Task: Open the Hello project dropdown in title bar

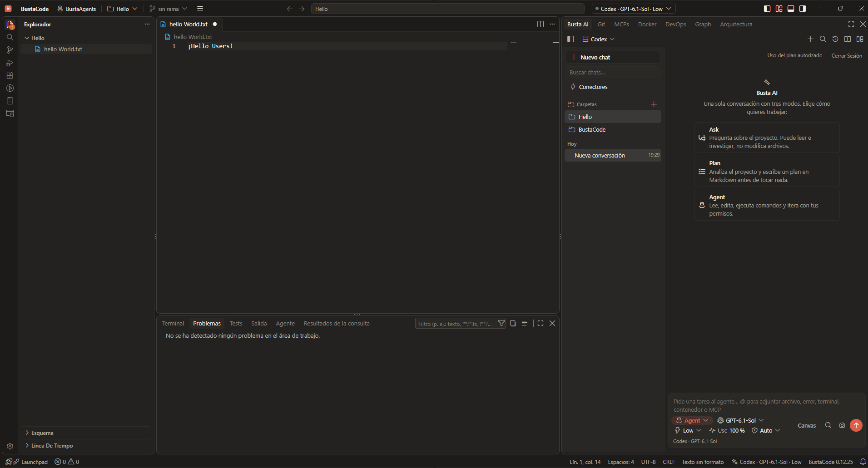Action: [122, 9]
